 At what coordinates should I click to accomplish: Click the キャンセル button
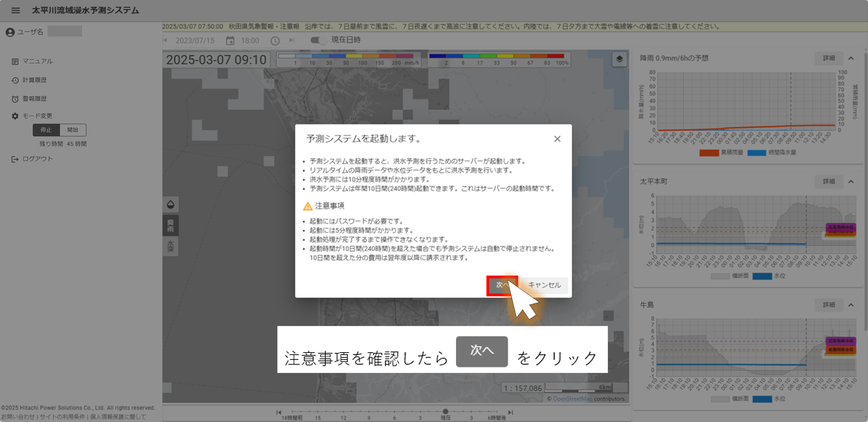tap(544, 285)
